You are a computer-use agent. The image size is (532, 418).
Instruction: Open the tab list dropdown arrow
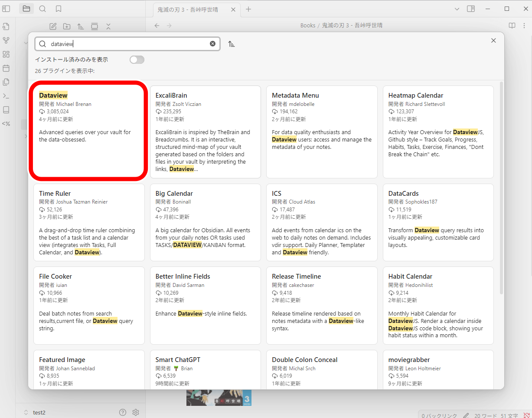457,9
